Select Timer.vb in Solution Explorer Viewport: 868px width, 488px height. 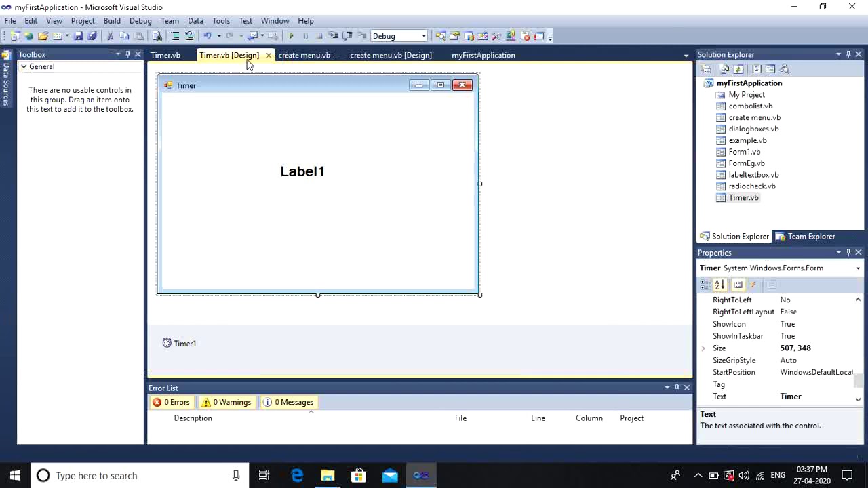tap(743, 198)
